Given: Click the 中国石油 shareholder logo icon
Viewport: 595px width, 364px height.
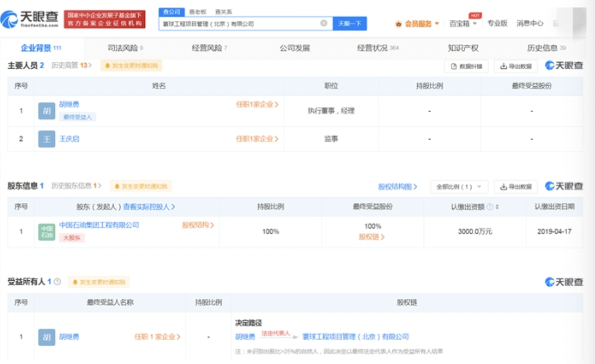Looking at the screenshot, I should coord(47,232).
